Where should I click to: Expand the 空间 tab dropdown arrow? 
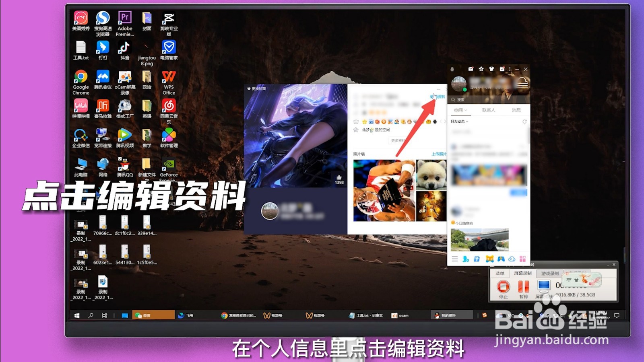pyautogui.click(x=466, y=110)
